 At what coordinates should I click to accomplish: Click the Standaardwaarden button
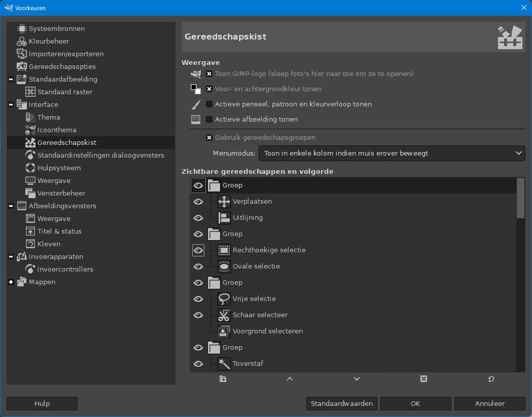pos(341,403)
